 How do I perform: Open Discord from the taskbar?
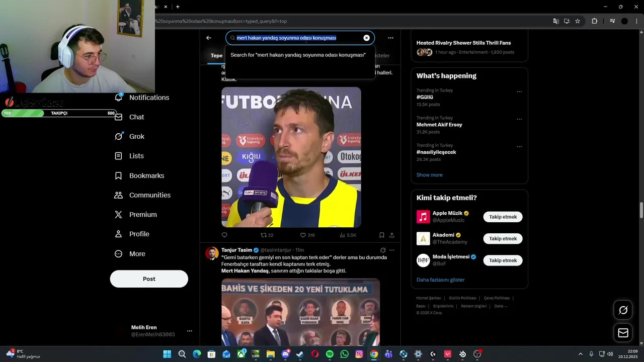coord(285,354)
